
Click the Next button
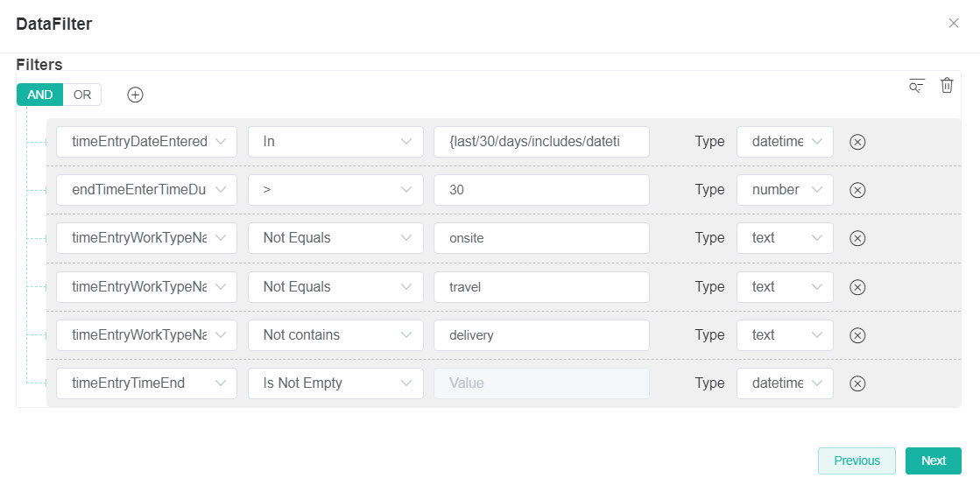[933, 460]
